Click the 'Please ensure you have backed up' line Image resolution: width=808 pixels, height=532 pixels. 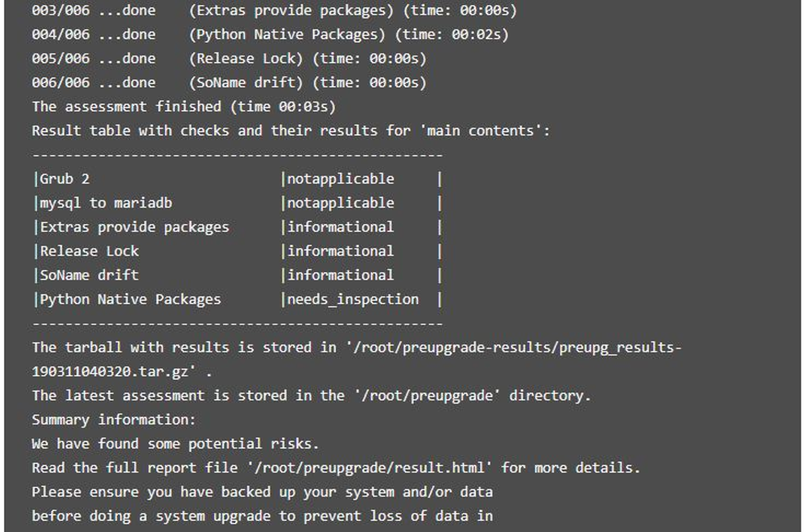pyautogui.click(x=262, y=492)
